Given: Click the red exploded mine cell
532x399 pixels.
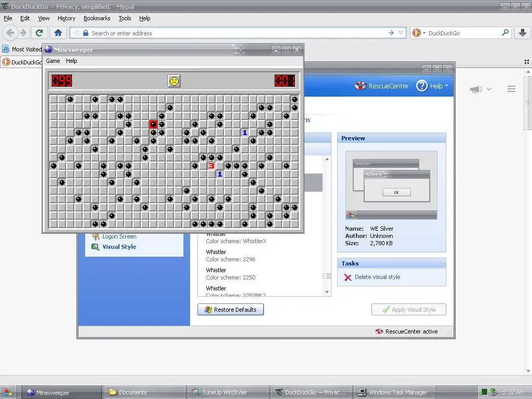Looking at the screenshot, I should coord(153,124).
